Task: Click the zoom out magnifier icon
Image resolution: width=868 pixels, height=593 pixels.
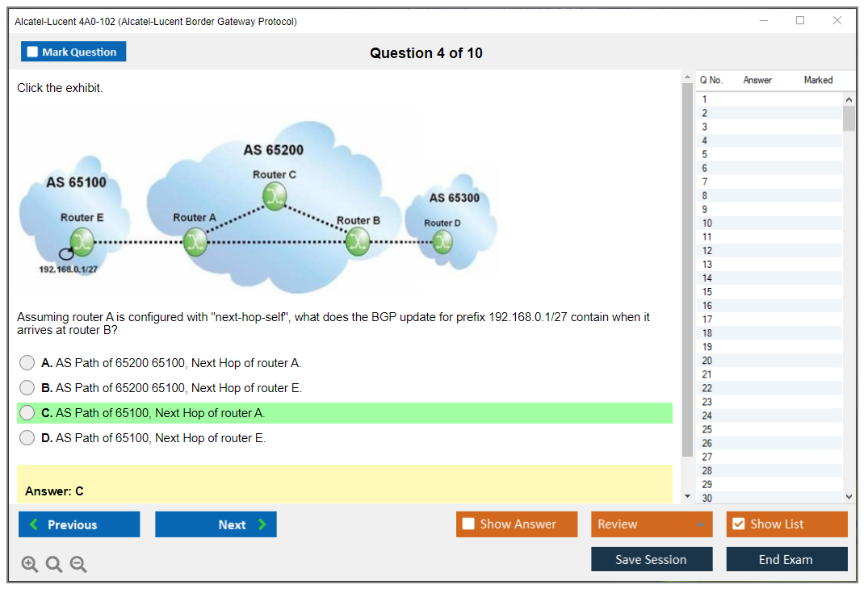Action: coord(78,565)
